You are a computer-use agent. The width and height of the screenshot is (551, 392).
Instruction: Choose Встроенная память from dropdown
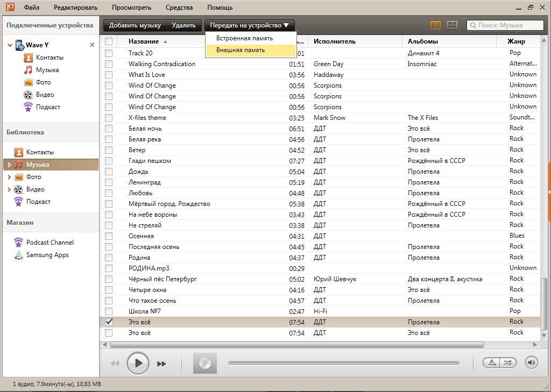tap(251, 38)
